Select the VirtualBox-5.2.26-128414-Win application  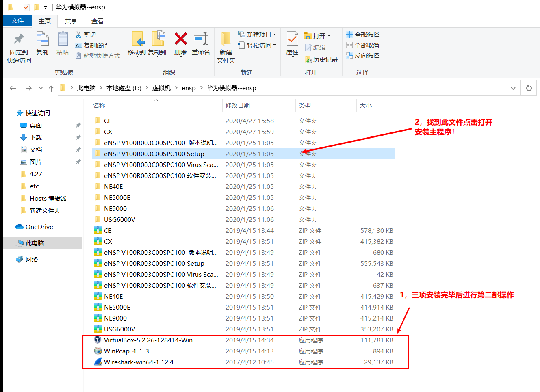[x=243, y=340]
